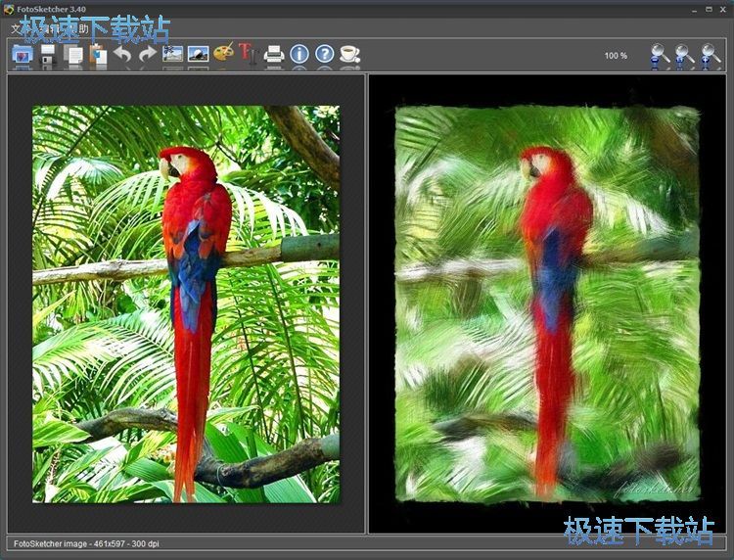The image size is (734, 560).
Task: Open a picture with the folder icon
Action: pos(22,54)
